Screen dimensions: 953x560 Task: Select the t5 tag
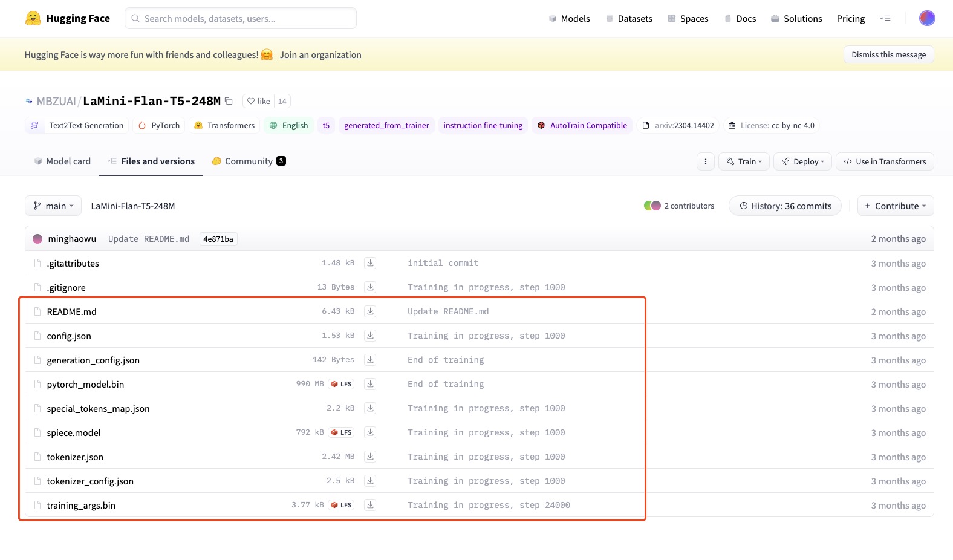click(326, 125)
